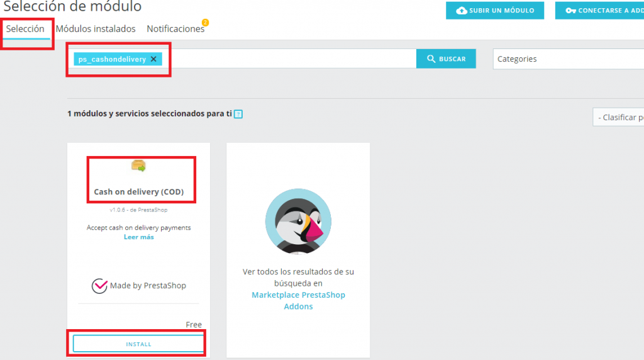644x360 pixels.
Task: Click the cloud upload icon on Subir un módulo
Action: 462,11
